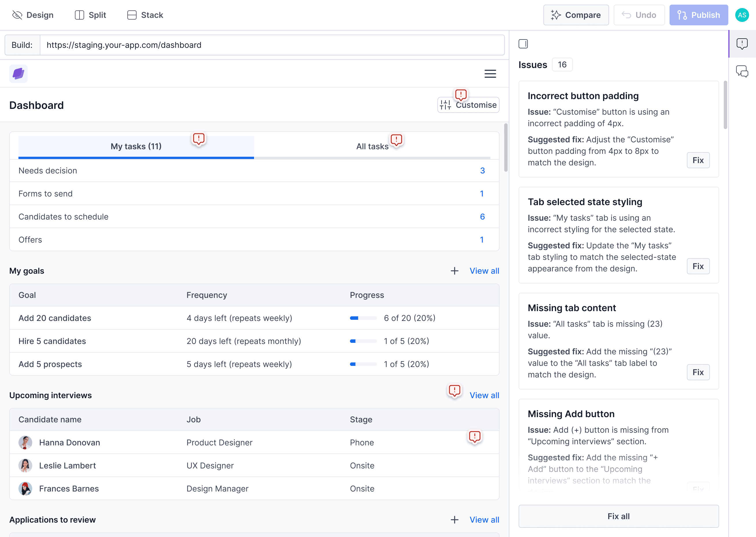Open the hamburger menu

490,73
